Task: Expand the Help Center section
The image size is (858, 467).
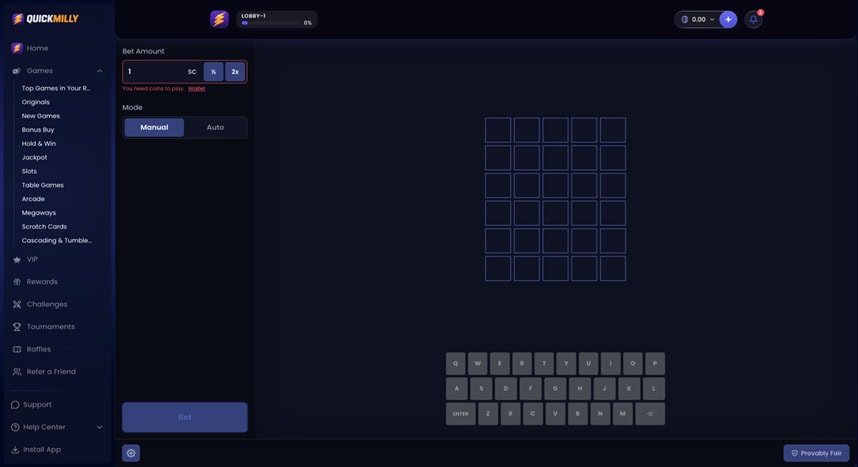Action: 99,427
